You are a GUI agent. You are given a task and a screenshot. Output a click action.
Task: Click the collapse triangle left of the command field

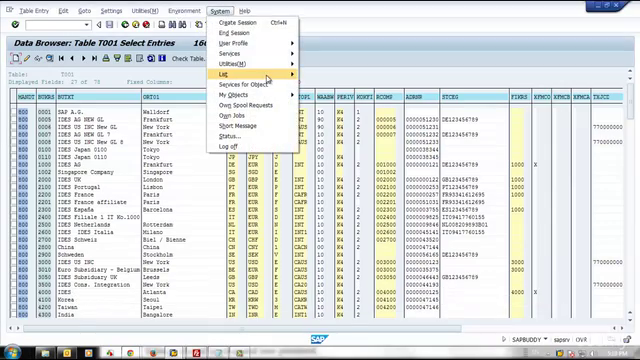click(99, 24)
